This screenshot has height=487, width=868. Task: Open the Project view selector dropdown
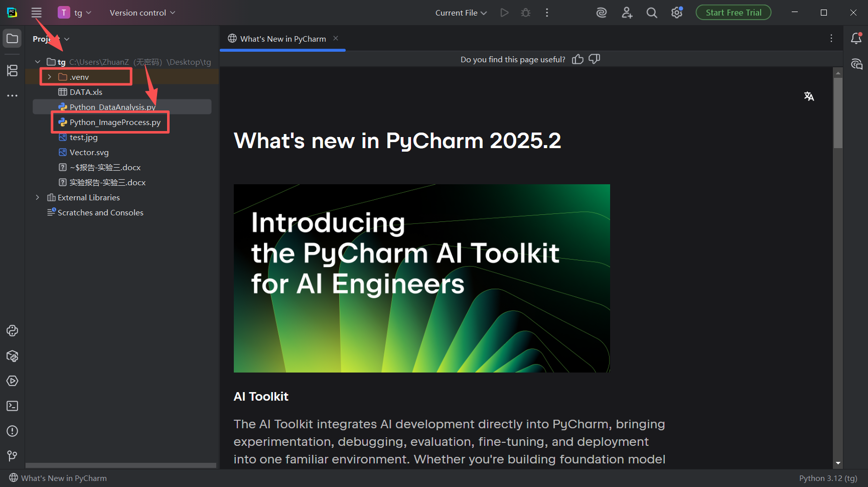click(51, 39)
